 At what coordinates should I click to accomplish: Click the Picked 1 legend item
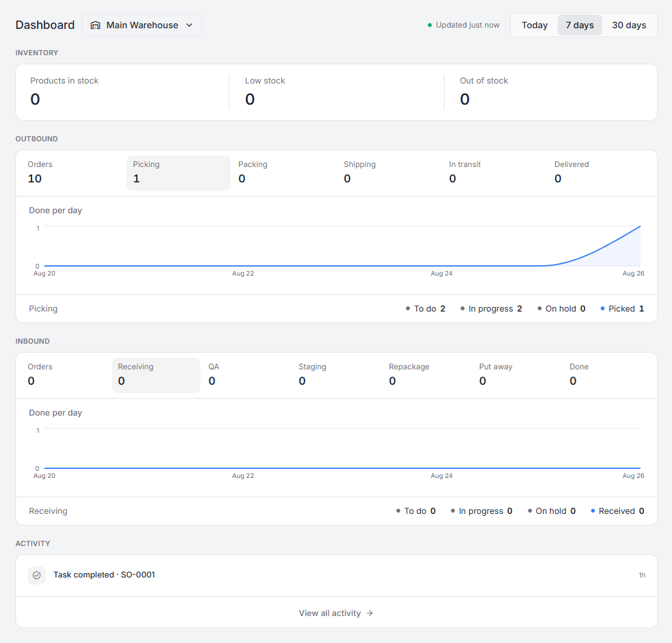pyautogui.click(x=623, y=308)
